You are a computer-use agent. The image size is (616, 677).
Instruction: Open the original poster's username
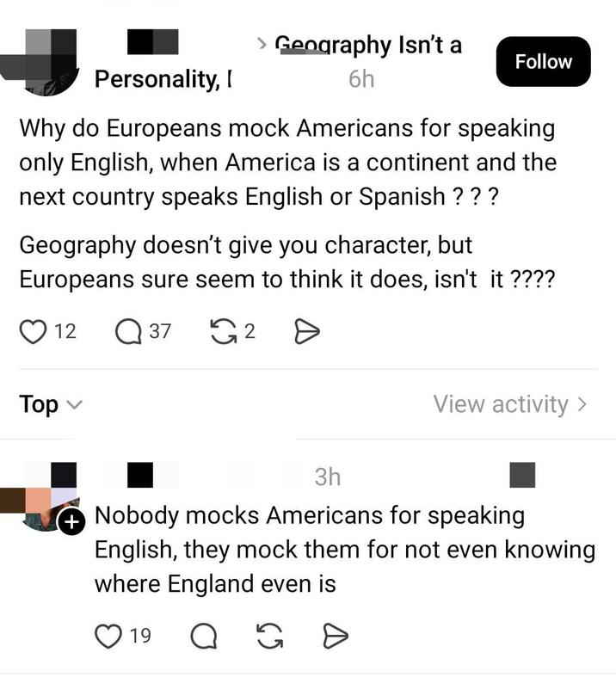(x=153, y=42)
